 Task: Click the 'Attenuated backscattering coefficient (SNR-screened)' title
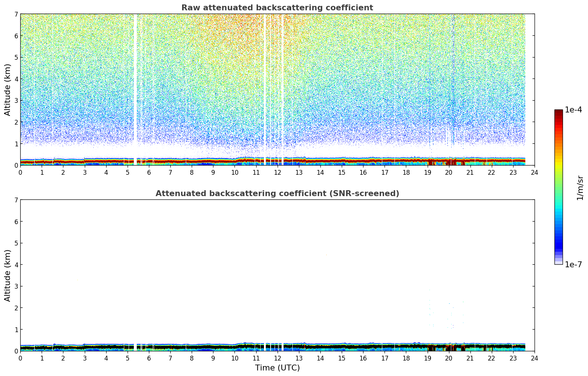[277, 194]
